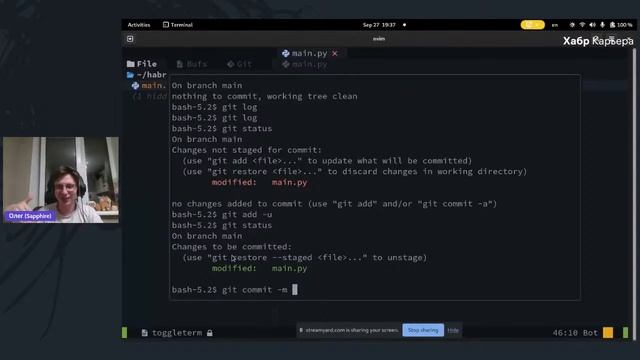
Task: Open the GNOME Activities overview
Action: 139,25
